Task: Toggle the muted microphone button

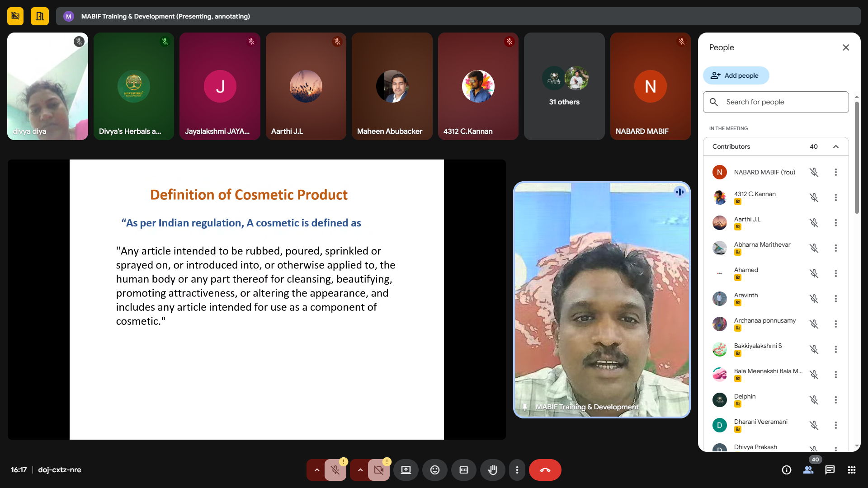Action: (335, 470)
